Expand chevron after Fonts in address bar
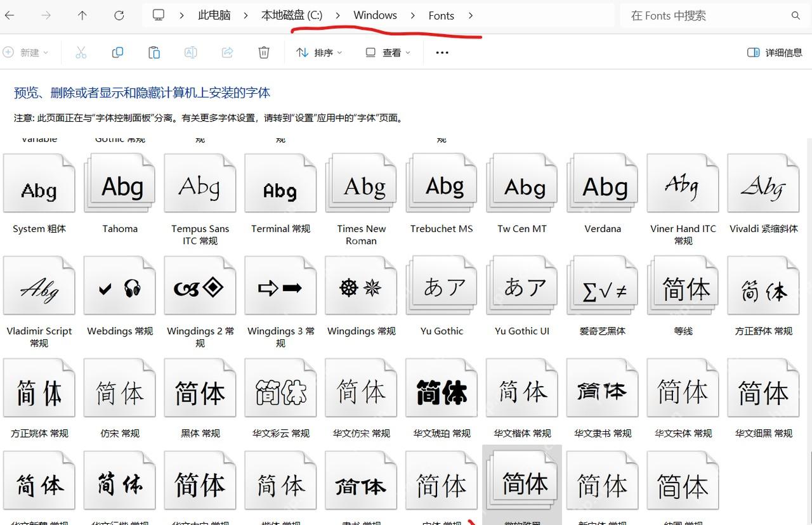The height and width of the screenshot is (525, 812). point(471,15)
